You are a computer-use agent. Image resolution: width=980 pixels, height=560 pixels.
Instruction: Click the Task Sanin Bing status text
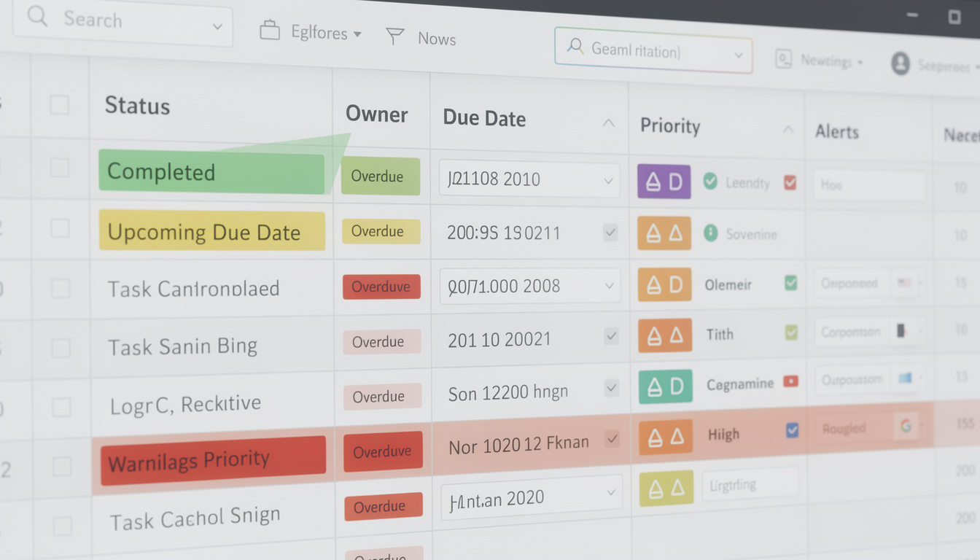[182, 346]
